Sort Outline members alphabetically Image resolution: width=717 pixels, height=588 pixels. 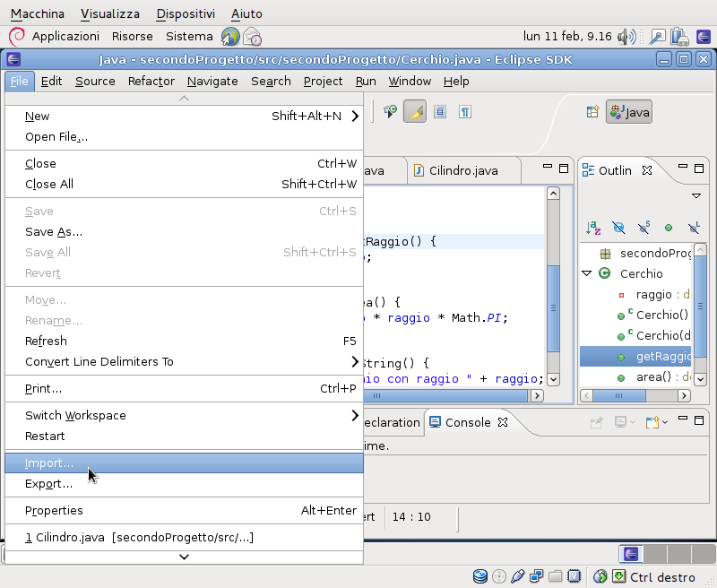[592, 228]
